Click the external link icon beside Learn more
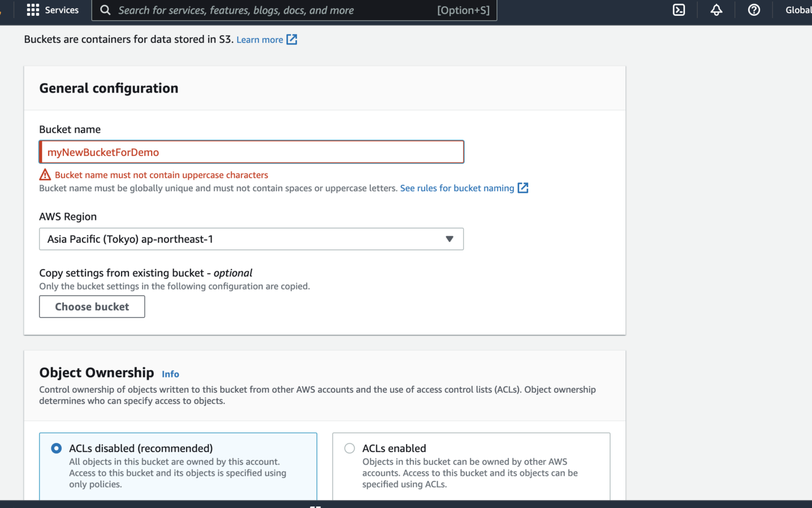The image size is (812, 508). click(291, 39)
